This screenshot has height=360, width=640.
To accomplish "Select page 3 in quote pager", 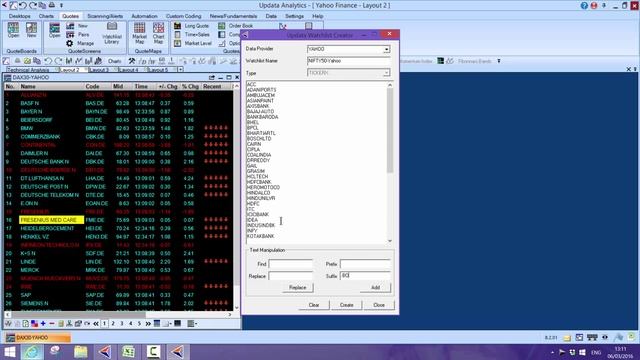I will tap(122, 324).
